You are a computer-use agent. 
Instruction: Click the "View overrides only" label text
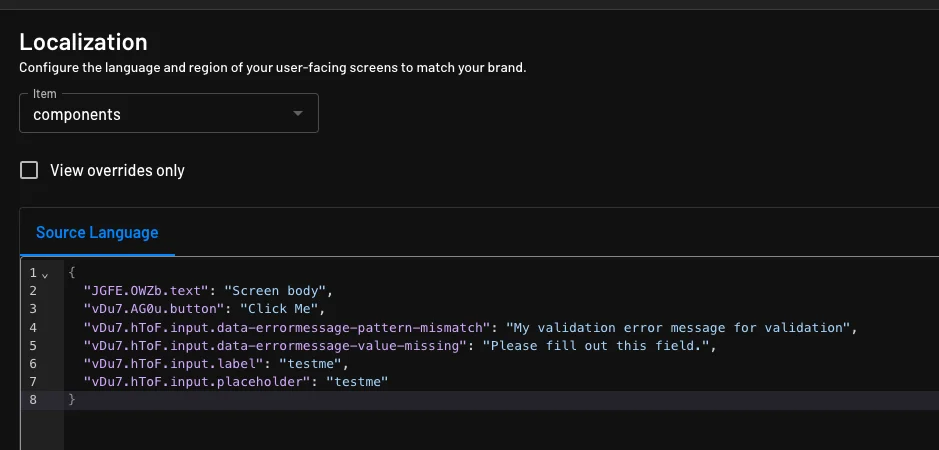117,170
